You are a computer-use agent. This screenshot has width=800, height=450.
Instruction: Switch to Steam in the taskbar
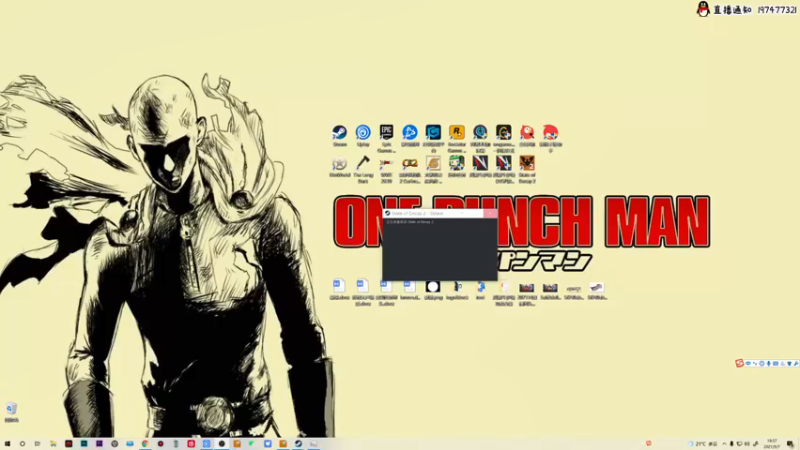298,444
